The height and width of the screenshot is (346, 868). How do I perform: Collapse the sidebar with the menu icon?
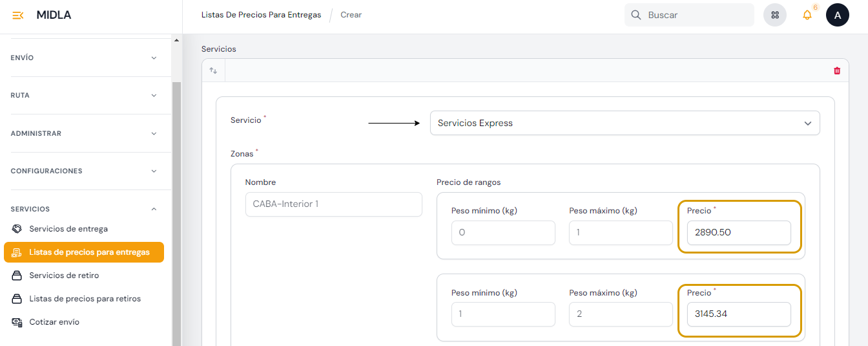click(x=18, y=16)
